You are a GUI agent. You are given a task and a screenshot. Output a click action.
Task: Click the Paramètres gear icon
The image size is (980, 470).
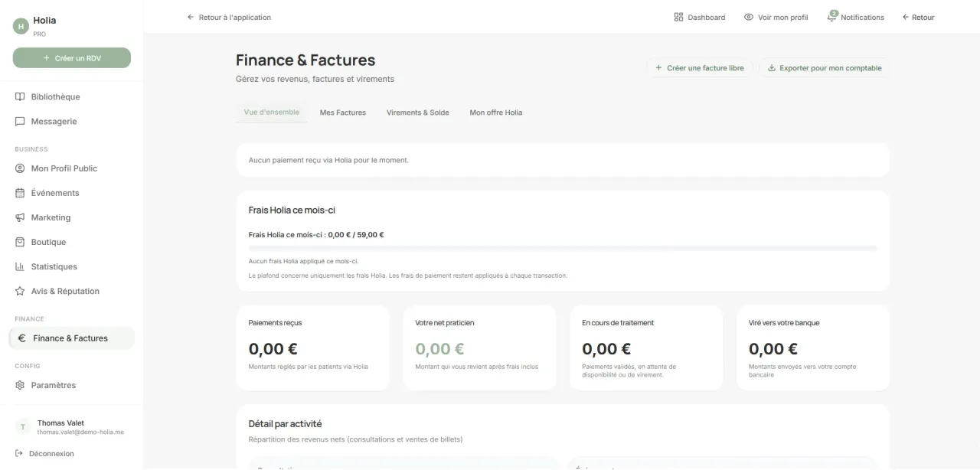[20, 385]
